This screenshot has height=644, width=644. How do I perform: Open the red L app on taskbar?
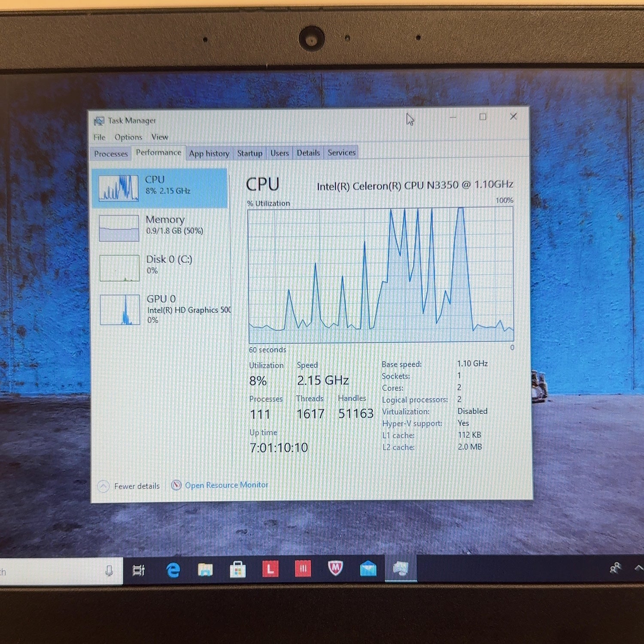[270, 569]
